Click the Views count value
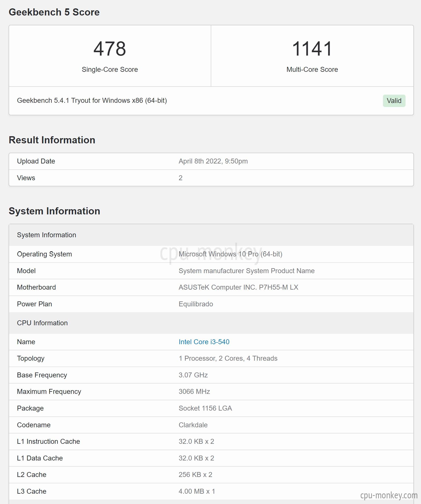This screenshot has width=421, height=504. [180, 178]
